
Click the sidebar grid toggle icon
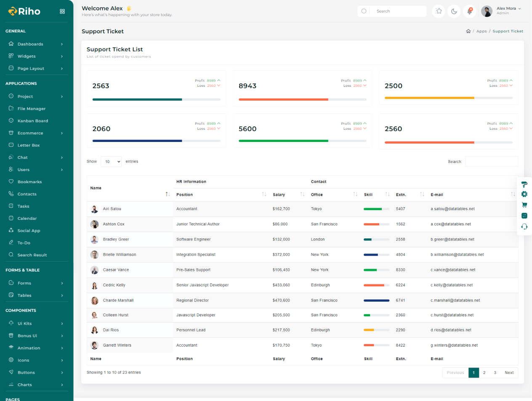tap(62, 11)
